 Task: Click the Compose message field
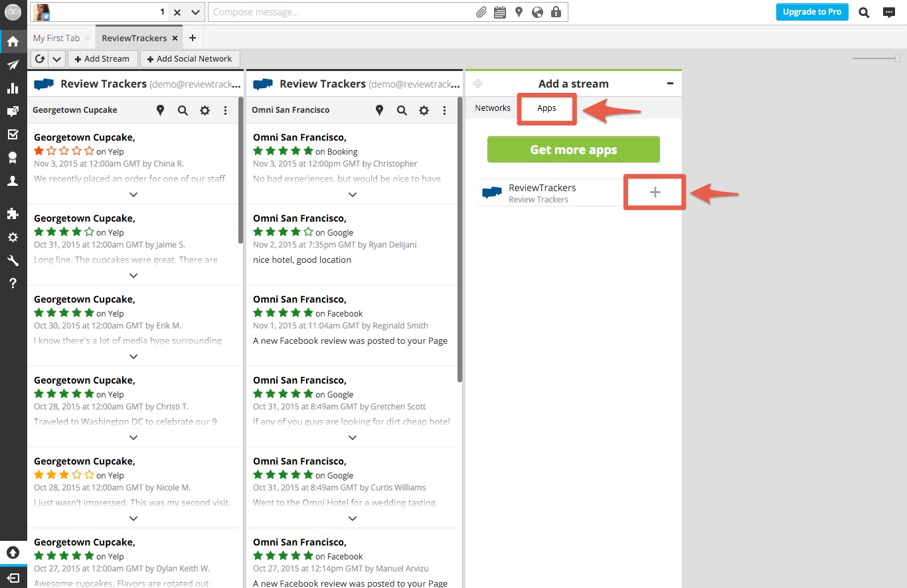tap(341, 12)
